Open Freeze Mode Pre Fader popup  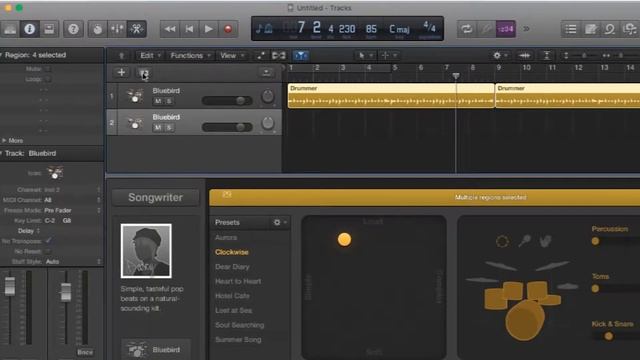tap(72, 210)
